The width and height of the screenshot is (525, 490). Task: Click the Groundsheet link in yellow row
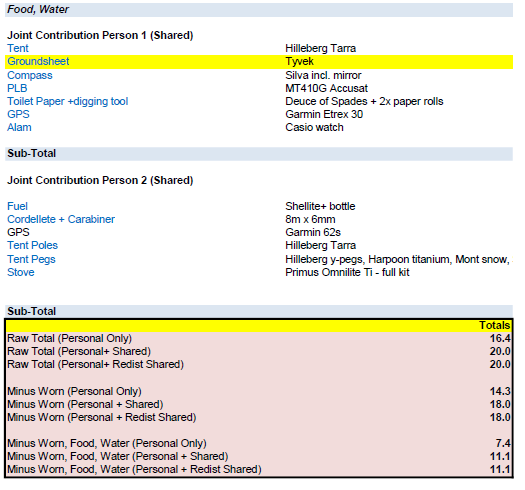tap(38, 62)
